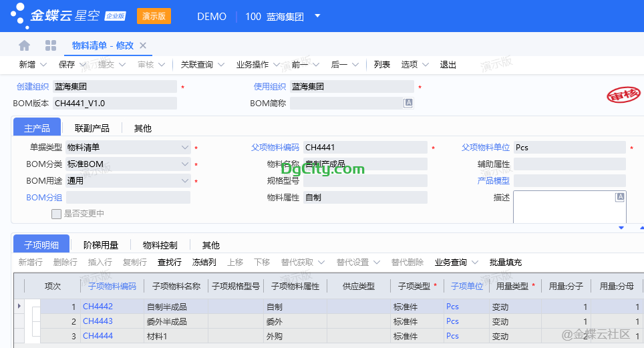Collapse the header panel with blue arrow
Screen dimensions: 644x348
click(x=621, y=228)
